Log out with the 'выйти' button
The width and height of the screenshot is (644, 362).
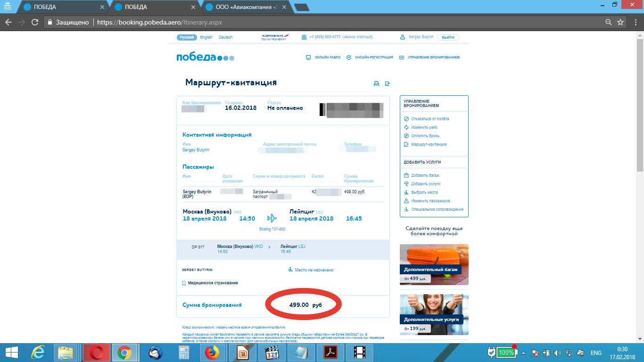coord(448,37)
